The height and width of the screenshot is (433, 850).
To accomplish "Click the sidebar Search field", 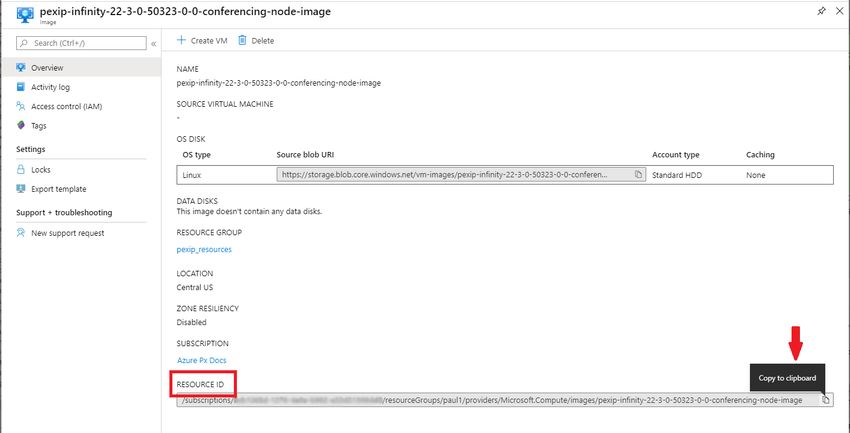I will (81, 43).
